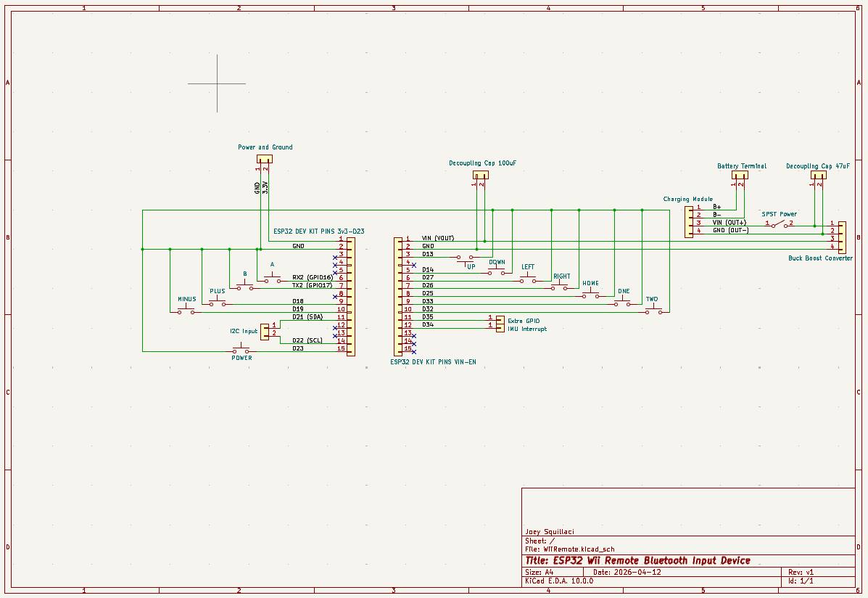Click the 'VIN (OUT+)' net label
The height and width of the screenshot is (598, 868).
click(x=729, y=222)
